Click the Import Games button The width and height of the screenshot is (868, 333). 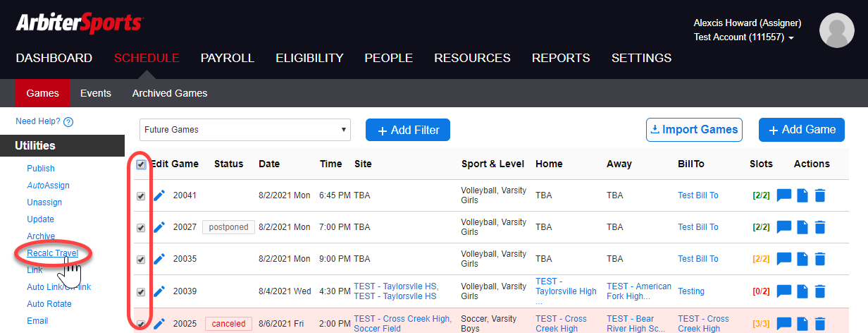[x=694, y=130]
